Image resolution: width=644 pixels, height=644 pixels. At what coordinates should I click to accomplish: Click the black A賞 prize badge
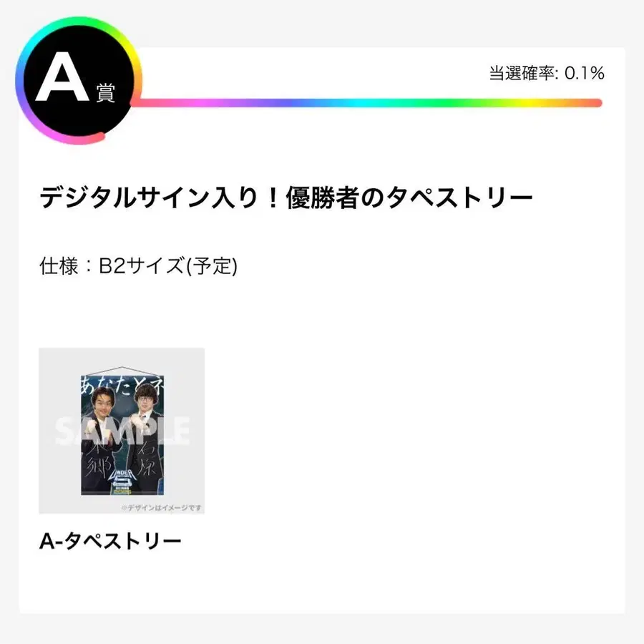tap(79, 80)
